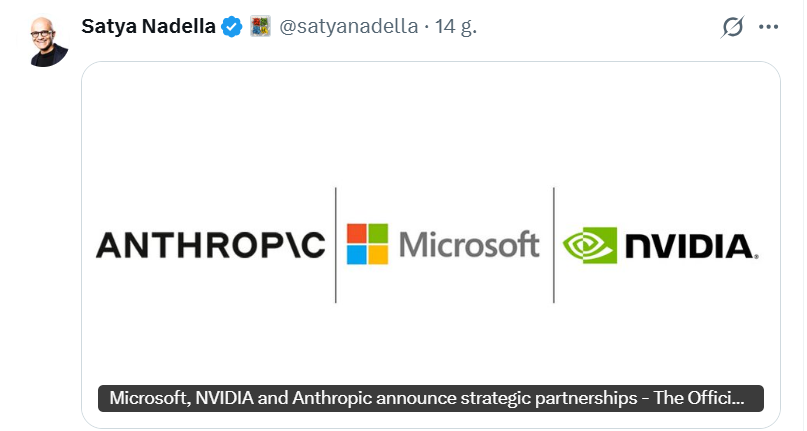The width and height of the screenshot is (807, 431).
Task: Visit the @satyanadella handle link
Action: coord(347,27)
